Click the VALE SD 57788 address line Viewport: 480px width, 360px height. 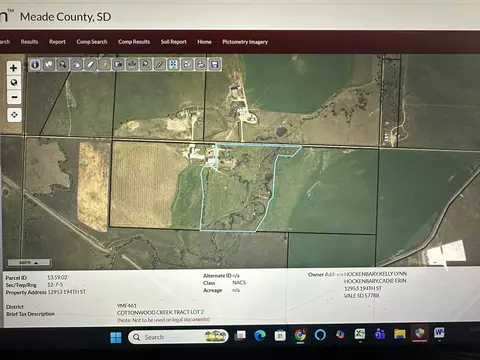tap(362, 296)
